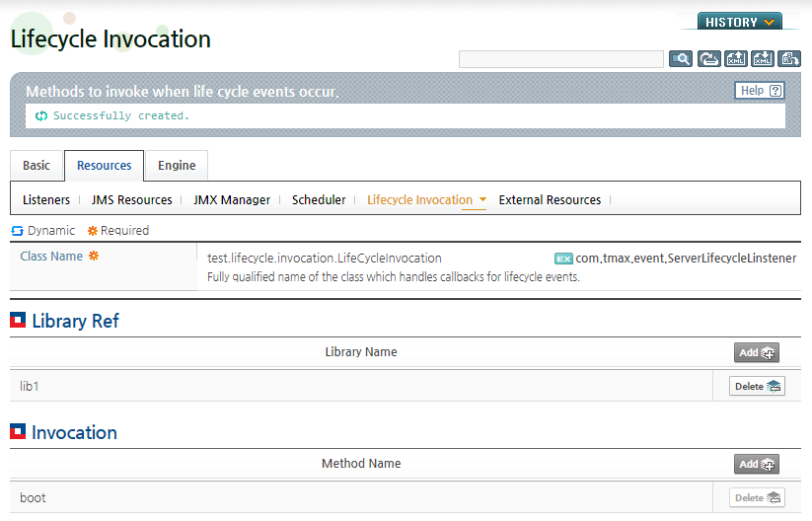Click the structure export icon in toolbar
The image size is (812, 521).
pyautogui.click(x=789, y=59)
